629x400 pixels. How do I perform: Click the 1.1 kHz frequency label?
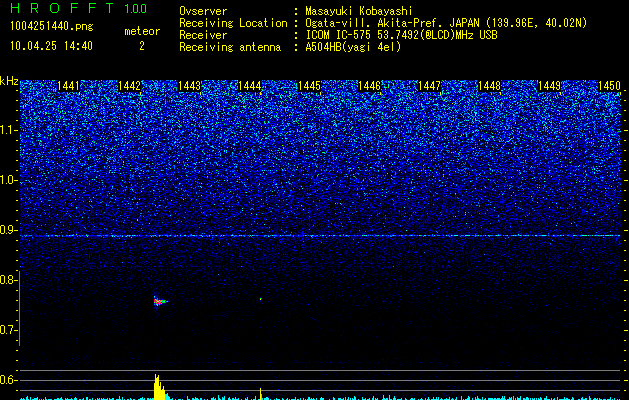8,130
